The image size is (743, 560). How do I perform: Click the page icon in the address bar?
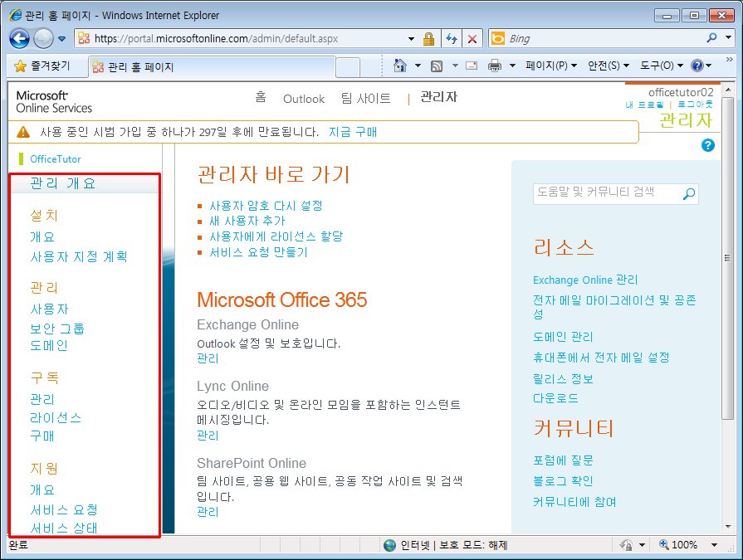pyautogui.click(x=84, y=38)
